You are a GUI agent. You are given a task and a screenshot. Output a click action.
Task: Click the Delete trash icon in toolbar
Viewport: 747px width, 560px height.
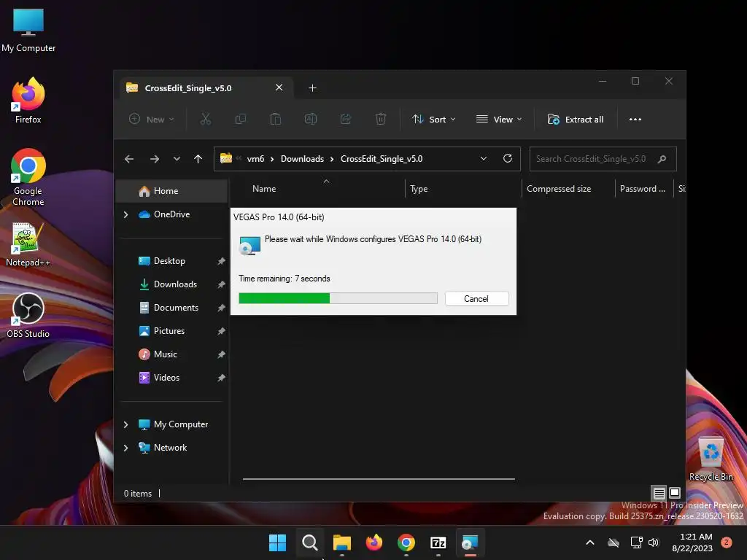[381, 119]
